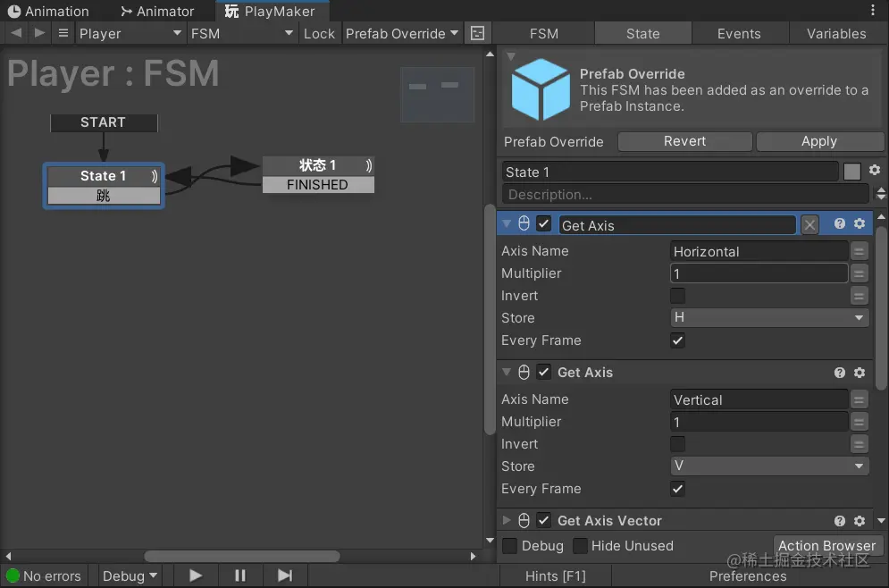Click the mouse icon on the Vertical Get Axis header
Screen dimensions: 889x588
tap(524, 373)
